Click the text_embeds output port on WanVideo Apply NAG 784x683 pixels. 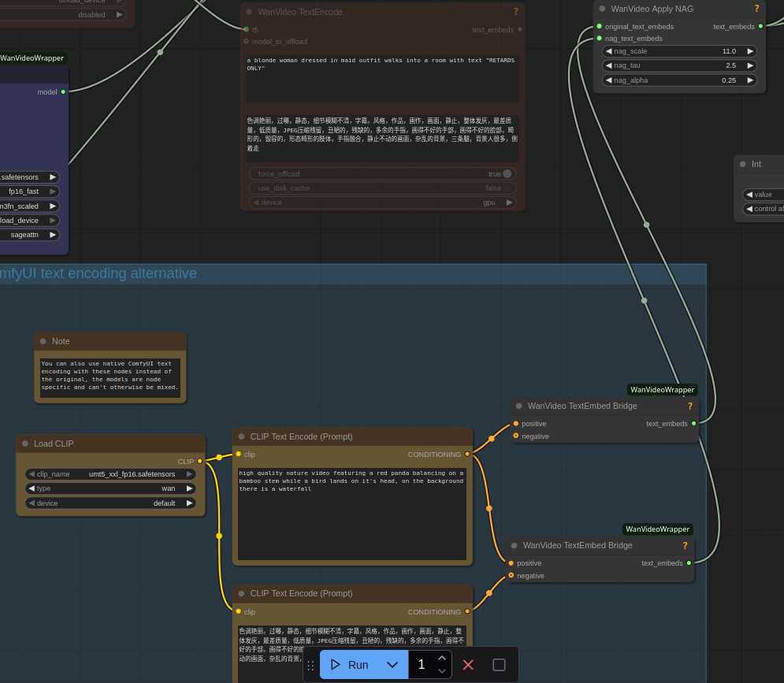(761, 27)
